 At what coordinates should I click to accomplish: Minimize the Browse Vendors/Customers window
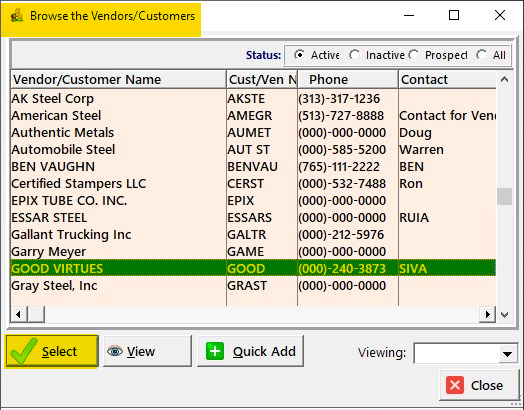409,15
